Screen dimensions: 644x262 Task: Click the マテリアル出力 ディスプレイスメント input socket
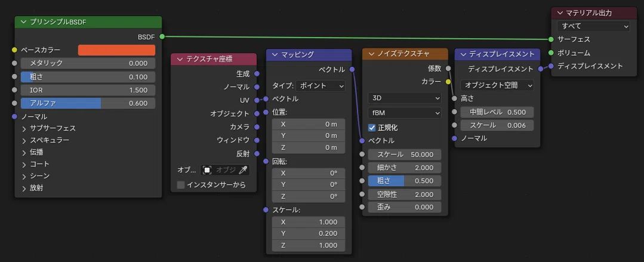pos(551,66)
